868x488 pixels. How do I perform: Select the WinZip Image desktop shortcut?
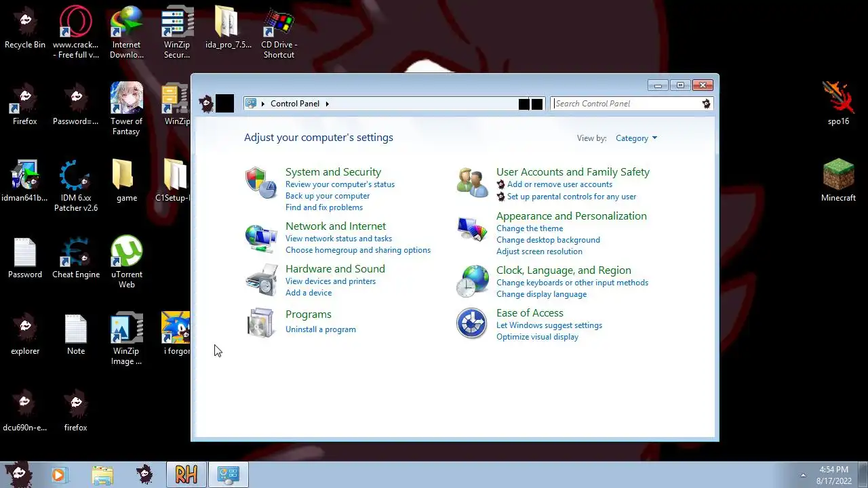click(x=127, y=338)
